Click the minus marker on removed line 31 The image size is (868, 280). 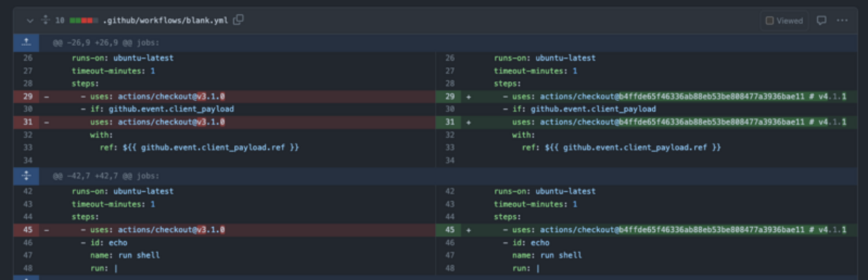[46, 122]
